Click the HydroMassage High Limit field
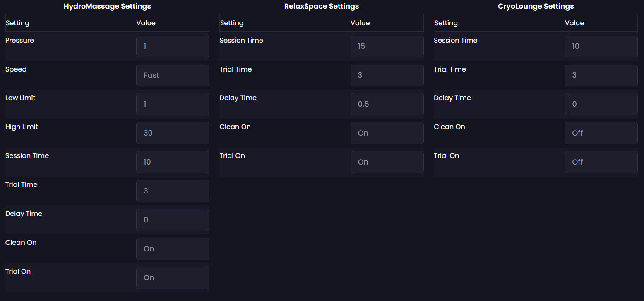This screenshot has width=644, height=301. point(173,133)
